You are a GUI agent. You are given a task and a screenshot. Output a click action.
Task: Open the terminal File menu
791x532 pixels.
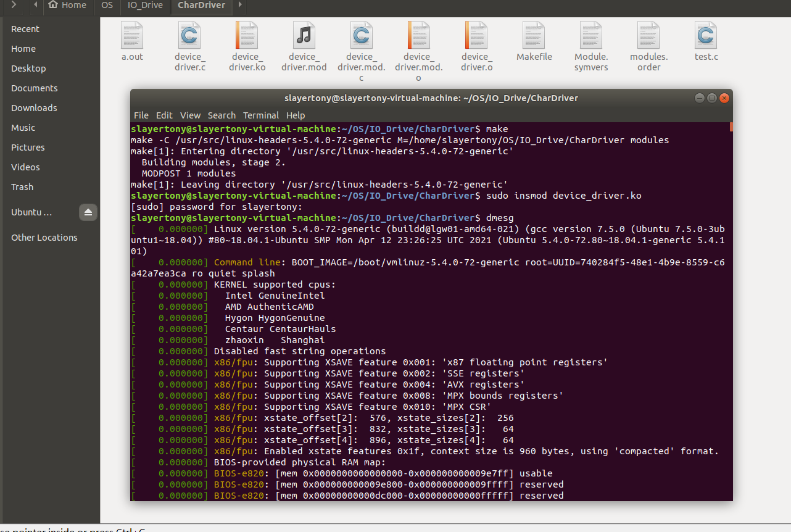tap(141, 115)
